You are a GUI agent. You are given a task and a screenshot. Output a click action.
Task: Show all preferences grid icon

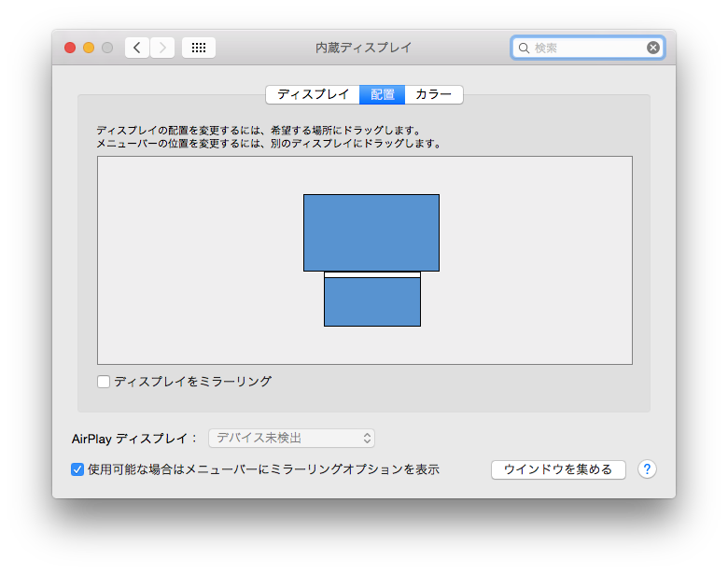click(x=199, y=48)
